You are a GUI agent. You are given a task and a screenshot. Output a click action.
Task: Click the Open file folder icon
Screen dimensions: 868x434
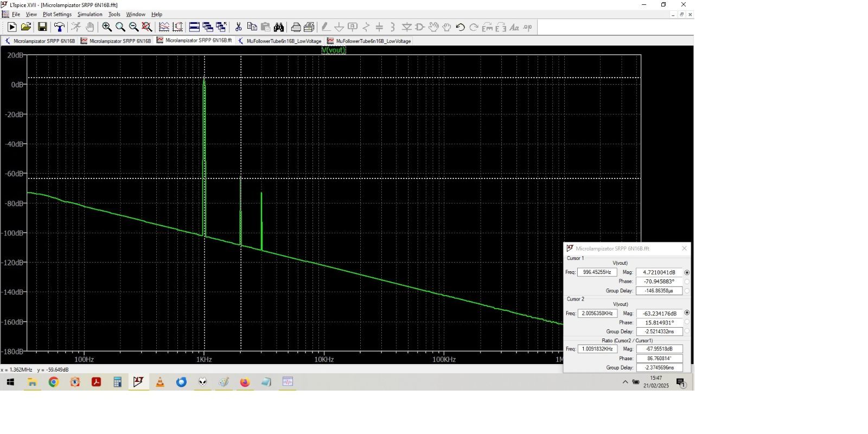point(25,27)
